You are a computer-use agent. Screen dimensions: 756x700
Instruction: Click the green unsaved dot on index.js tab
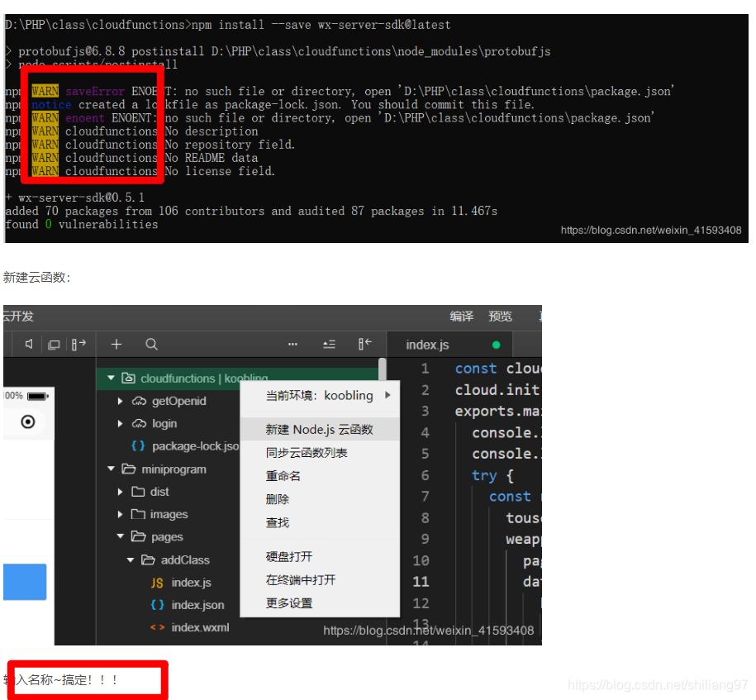497,345
